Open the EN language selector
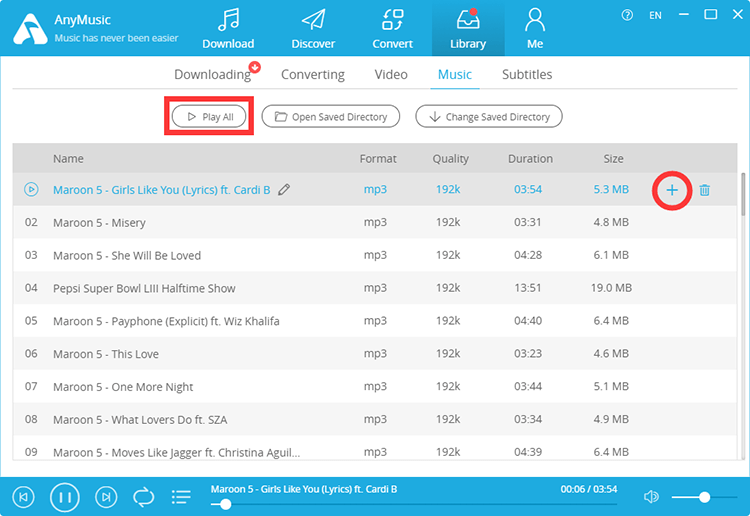 [655, 15]
